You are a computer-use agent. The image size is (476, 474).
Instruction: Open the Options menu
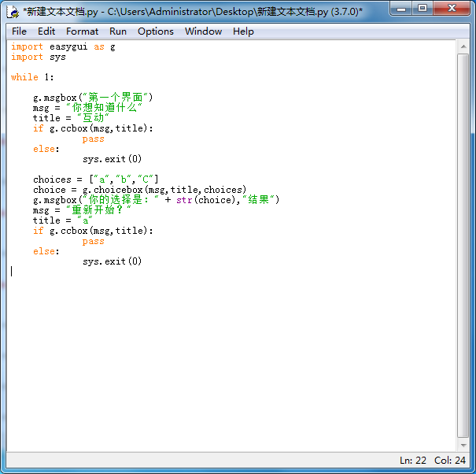coord(156,31)
